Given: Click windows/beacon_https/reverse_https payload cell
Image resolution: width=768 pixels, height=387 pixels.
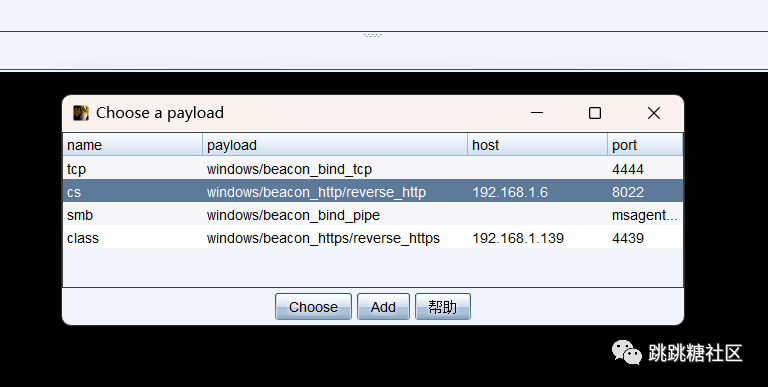Looking at the screenshot, I should pos(323,238).
